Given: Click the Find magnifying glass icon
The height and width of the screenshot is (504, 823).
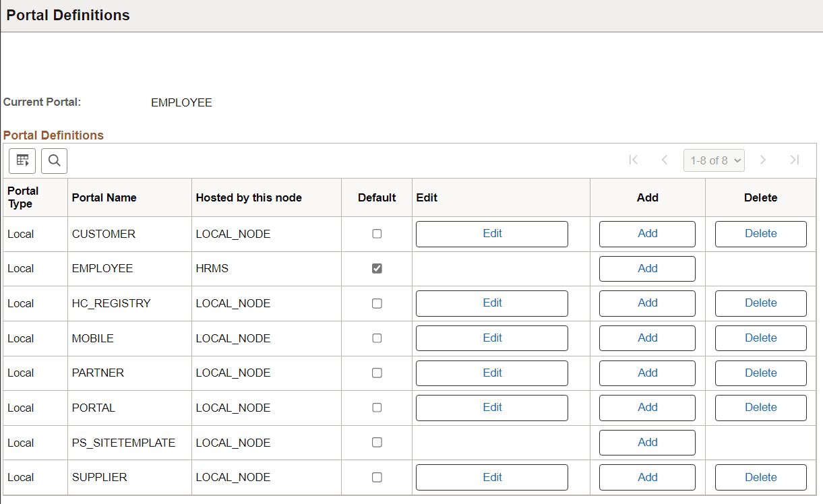Looking at the screenshot, I should click(54, 160).
